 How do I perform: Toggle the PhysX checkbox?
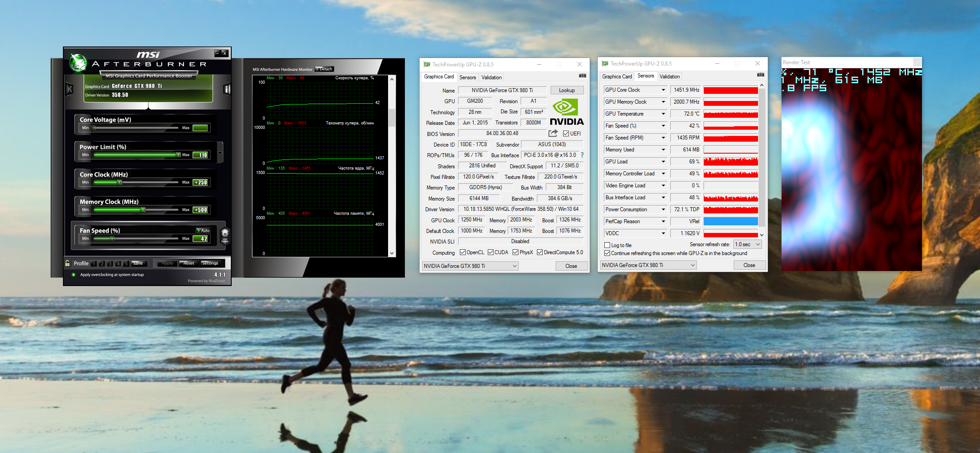coord(515,252)
